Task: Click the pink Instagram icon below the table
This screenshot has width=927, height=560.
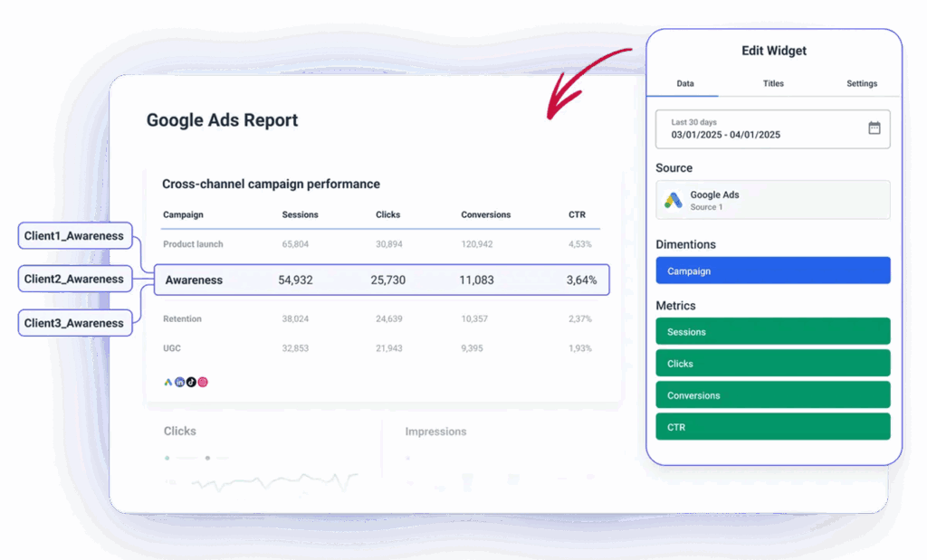Action: [x=203, y=383]
